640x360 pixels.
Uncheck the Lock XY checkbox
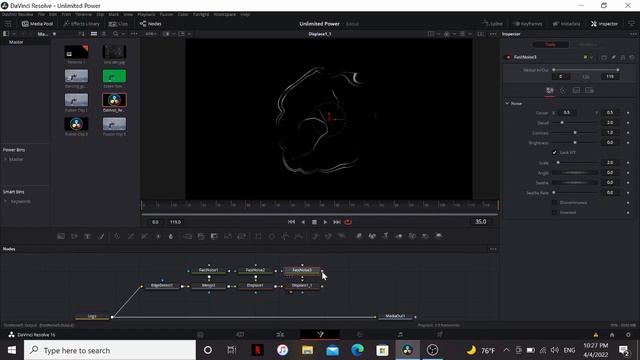(x=554, y=153)
